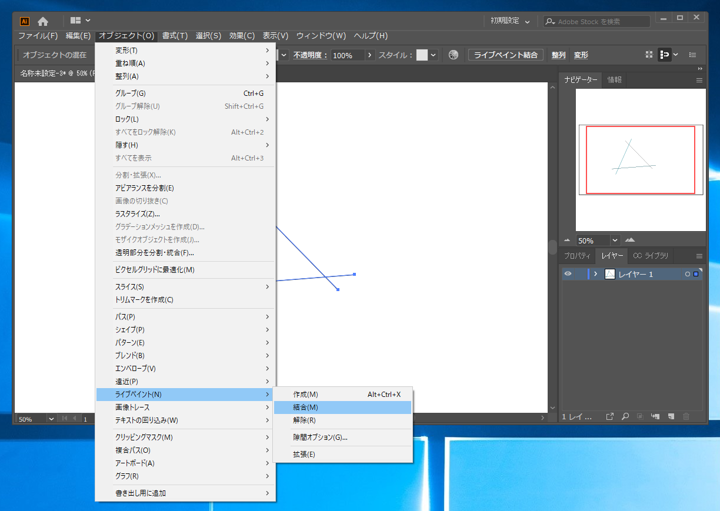Choose 拡張(E) in the Live Paint submenu
Viewport: 720px width, 511px height.
pyautogui.click(x=343, y=455)
